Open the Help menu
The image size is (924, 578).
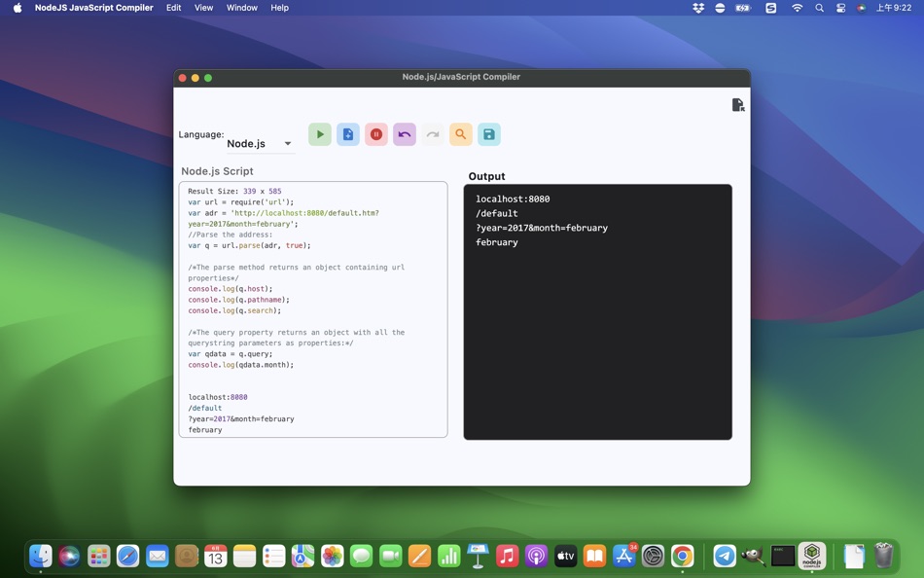click(279, 8)
